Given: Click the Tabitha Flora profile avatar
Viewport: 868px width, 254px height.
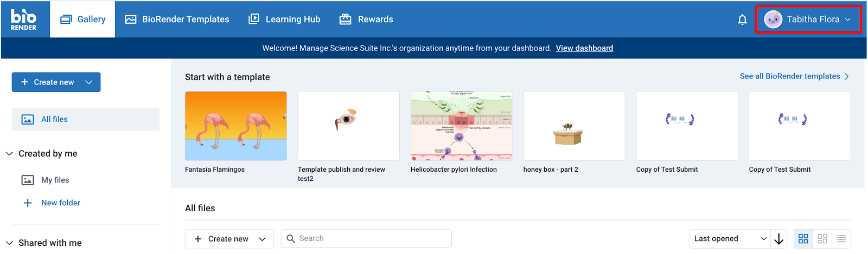Looking at the screenshot, I should click(773, 19).
